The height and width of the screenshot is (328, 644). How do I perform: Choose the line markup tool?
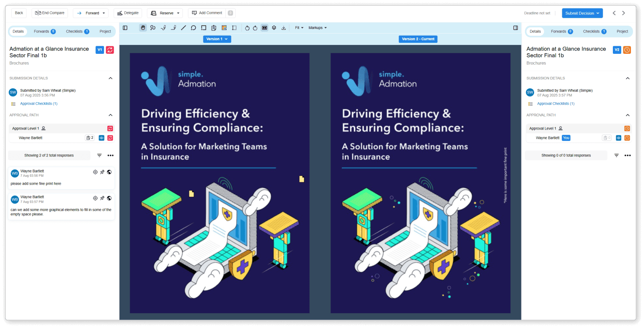184,28
